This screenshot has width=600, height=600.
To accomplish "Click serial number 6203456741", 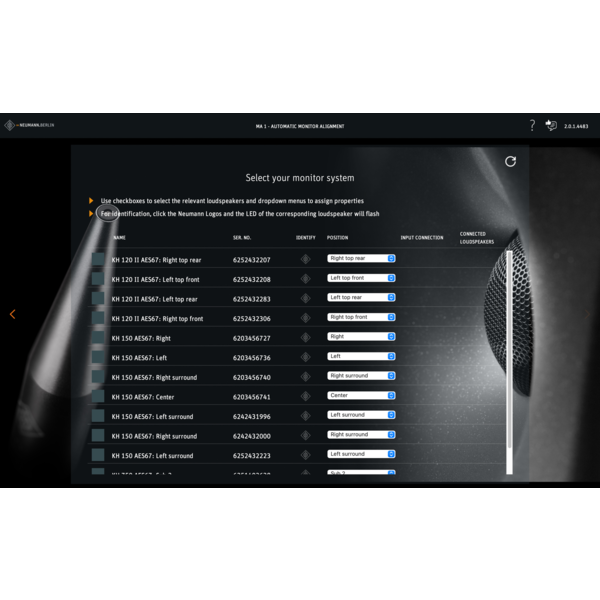I will (x=251, y=397).
